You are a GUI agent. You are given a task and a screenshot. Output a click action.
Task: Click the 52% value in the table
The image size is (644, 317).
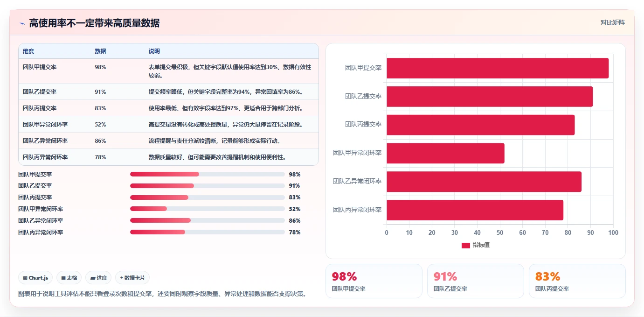click(x=100, y=125)
